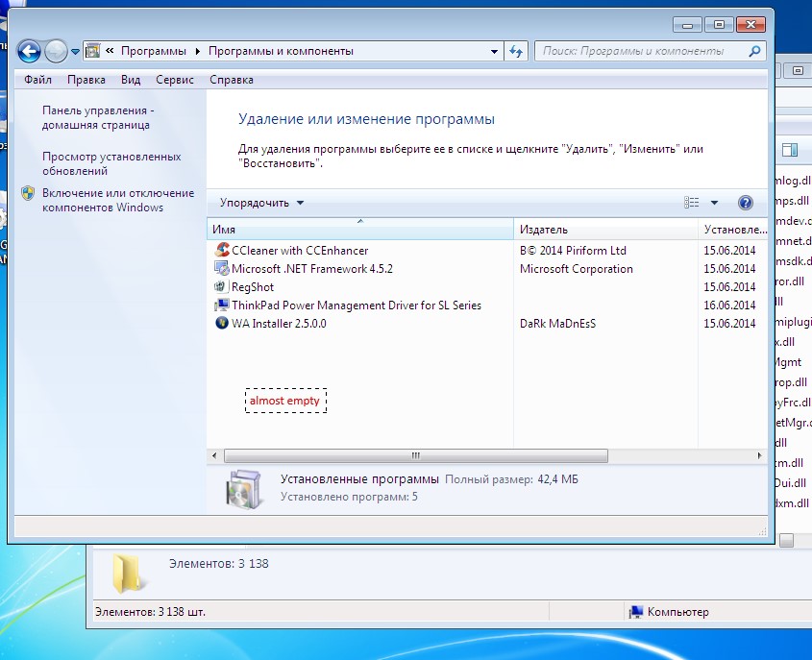The height and width of the screenshot is (660, 812).
Task: Click the horizontal scrollbar thumb
Action: pyautogui.click(x=416, y=455)
